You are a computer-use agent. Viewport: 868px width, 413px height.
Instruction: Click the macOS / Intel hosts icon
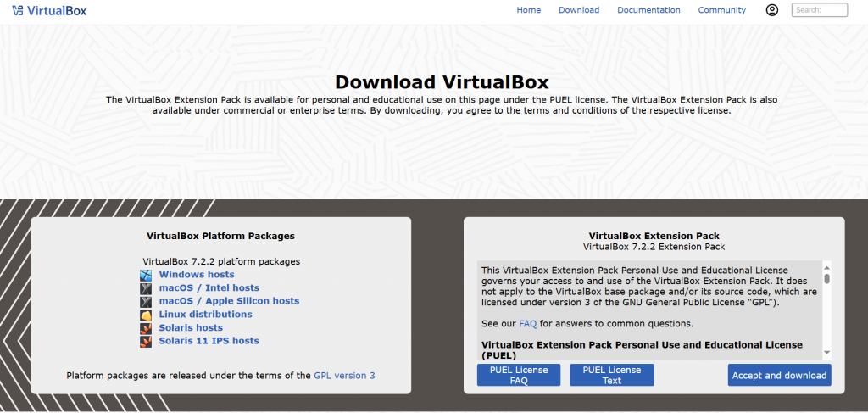point(146,287)
